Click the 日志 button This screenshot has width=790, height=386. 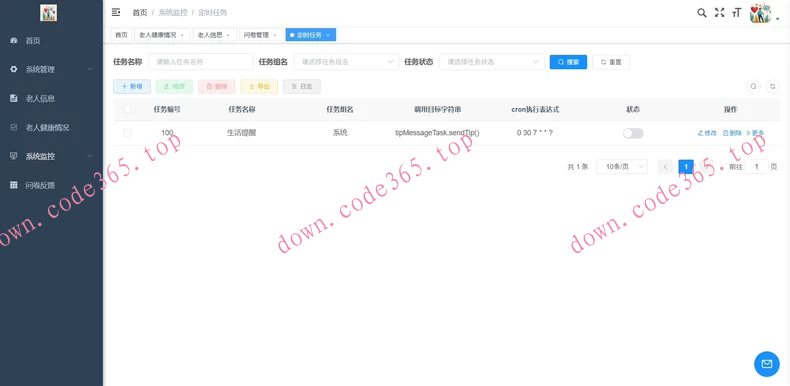coord(302,87)
